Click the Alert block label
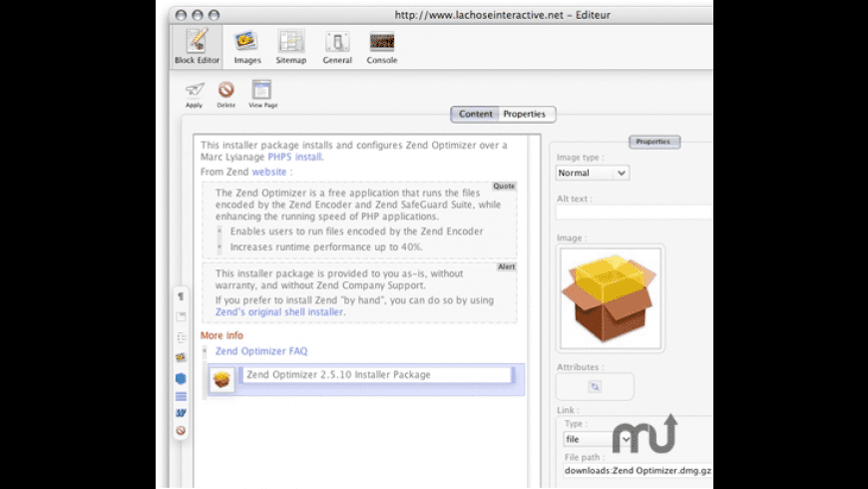The width and height of the screenshot is (868, 489). pyautogui.click(x=506, y=266)
